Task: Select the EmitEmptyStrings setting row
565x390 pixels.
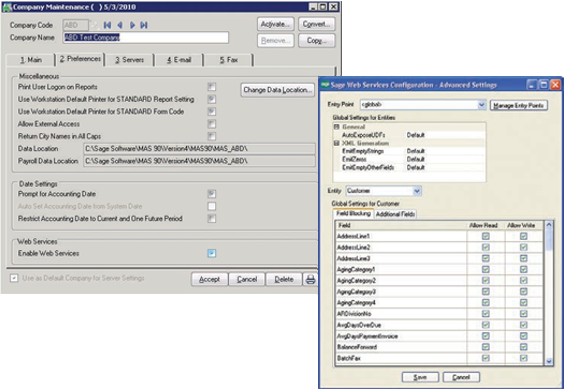Action: click(x=409, y=151)
